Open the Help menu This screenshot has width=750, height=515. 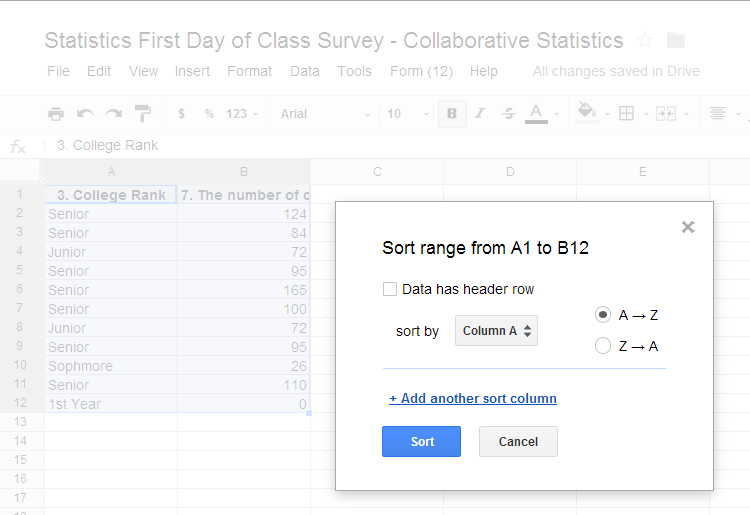pyautogui.click(x=484, y=71)
